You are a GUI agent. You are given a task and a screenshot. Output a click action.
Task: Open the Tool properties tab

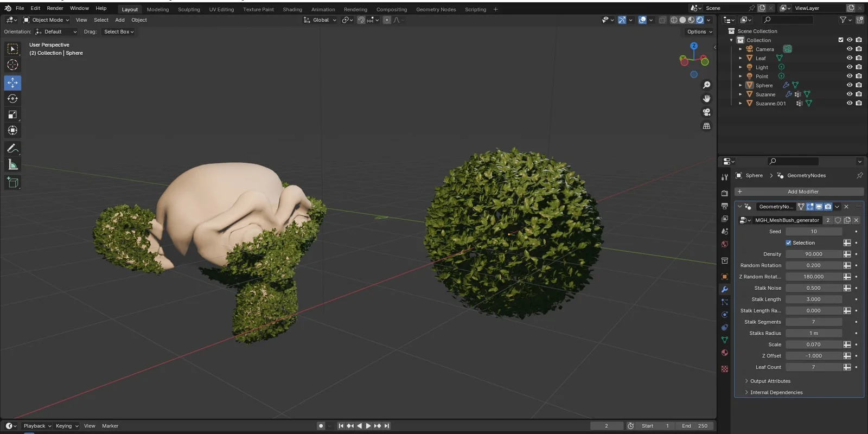pyautogui.click(x=724, y=177)
